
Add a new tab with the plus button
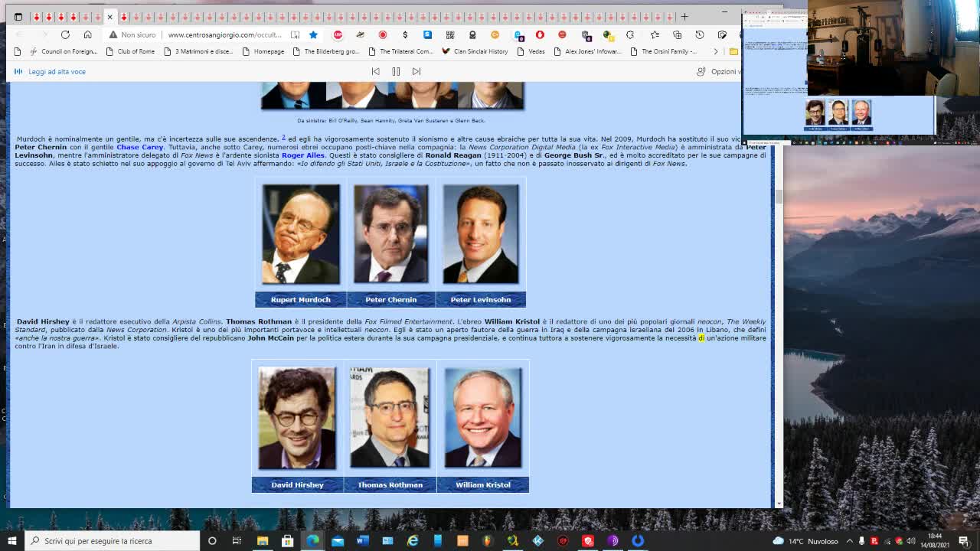[684, 16]
